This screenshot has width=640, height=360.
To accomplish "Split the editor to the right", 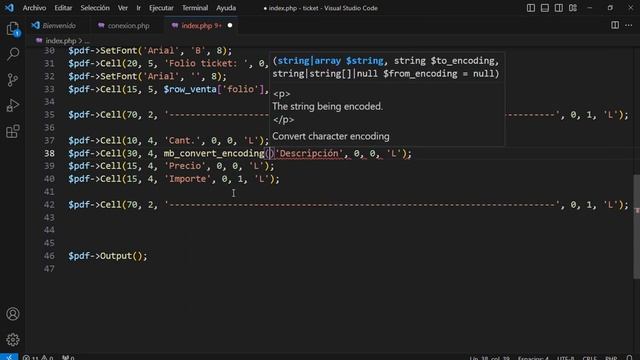I will 615,25.
